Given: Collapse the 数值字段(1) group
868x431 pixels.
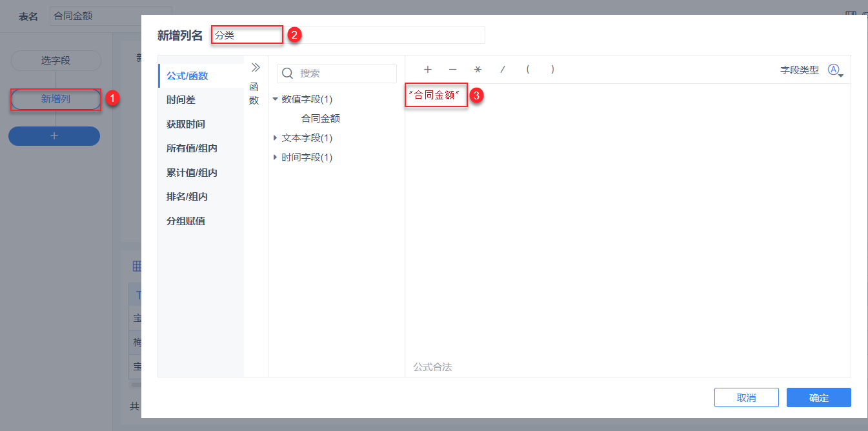Looking at the screenshot, I should [x=276, y=99].
